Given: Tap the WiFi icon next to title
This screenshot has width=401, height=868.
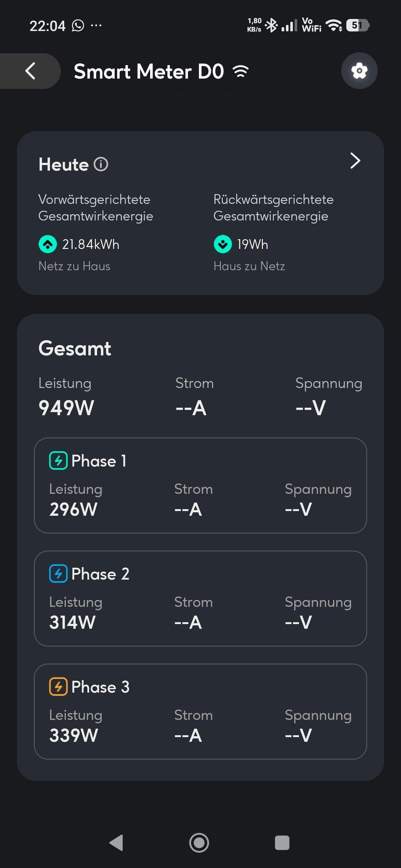Looking at the screenshot, I should coord(241,71).
